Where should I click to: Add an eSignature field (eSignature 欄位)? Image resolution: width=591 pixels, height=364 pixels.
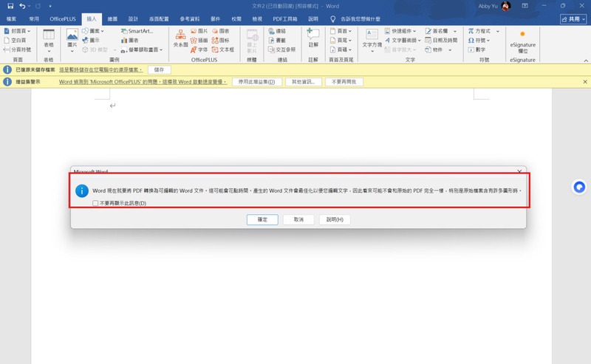pyautogui.click(x=522, y=41)
